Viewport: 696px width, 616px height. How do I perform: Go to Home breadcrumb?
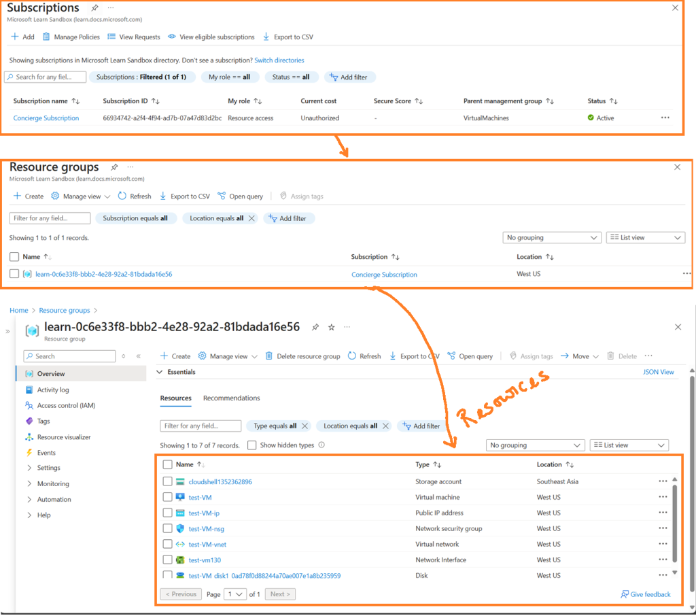point(19,311)
